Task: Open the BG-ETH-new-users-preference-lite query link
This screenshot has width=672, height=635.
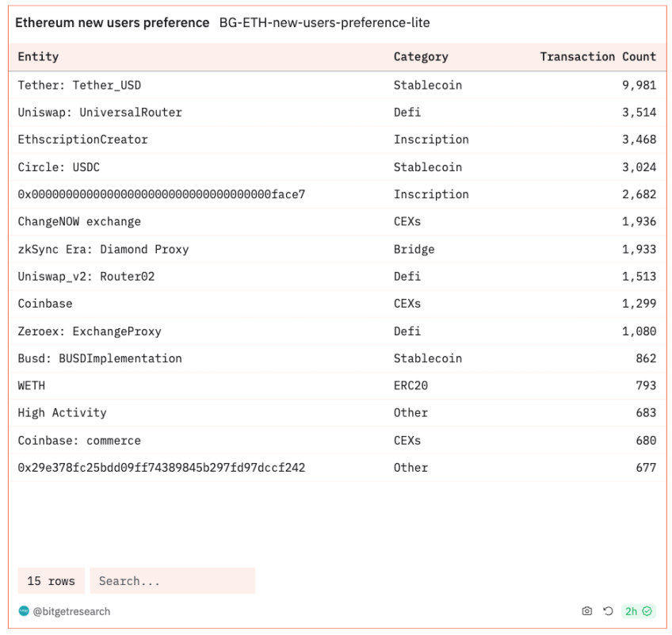Action: click(x=324, y=23)
